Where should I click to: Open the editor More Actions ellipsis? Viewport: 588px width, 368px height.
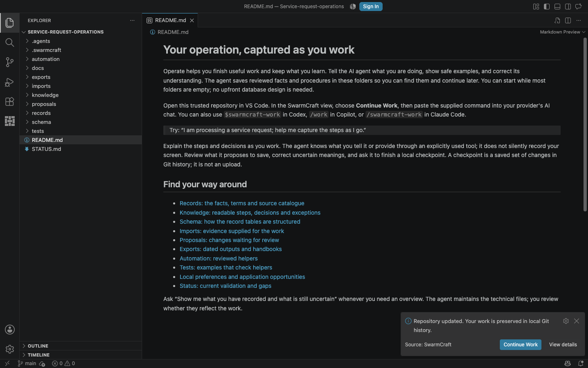pyautogui.click(x=579, y=20)
